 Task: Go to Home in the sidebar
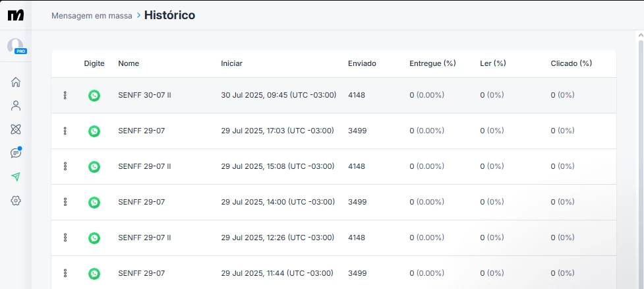click(16, 82)
